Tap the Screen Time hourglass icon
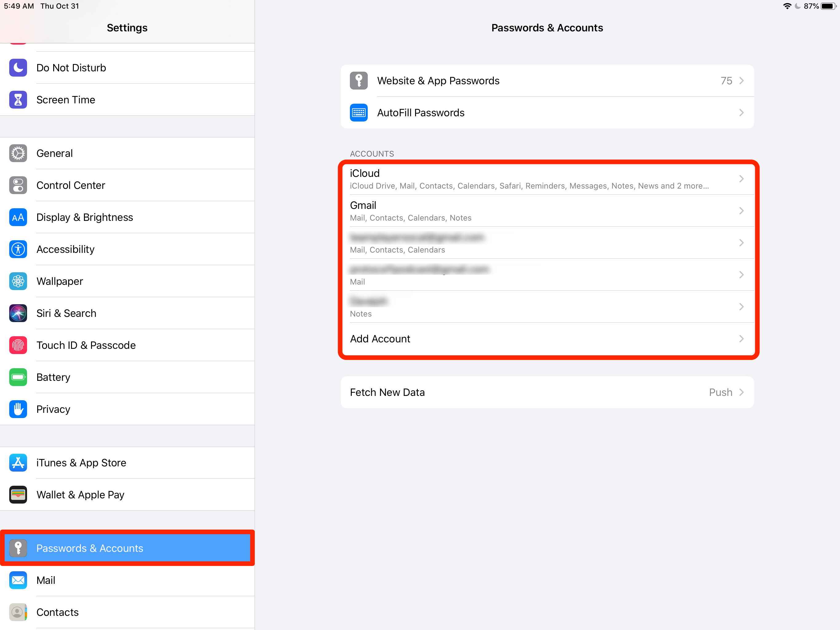 pos(18,100)
